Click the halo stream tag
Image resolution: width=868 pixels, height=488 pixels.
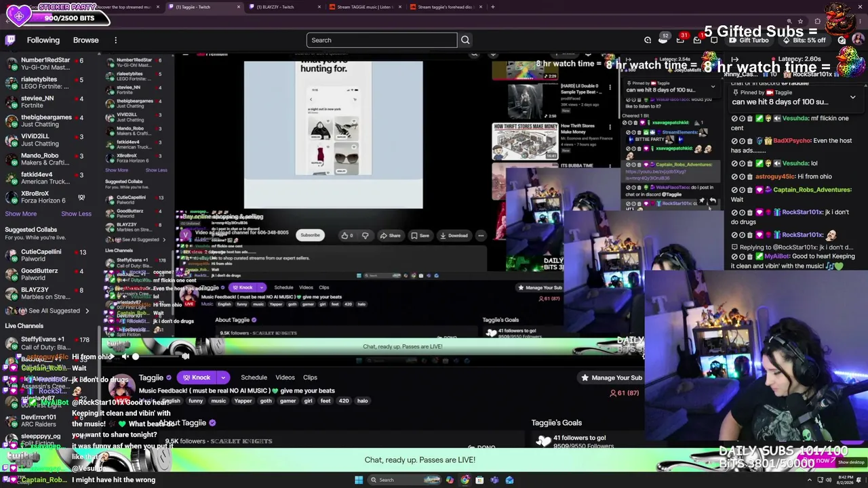[x=363, y=401]
